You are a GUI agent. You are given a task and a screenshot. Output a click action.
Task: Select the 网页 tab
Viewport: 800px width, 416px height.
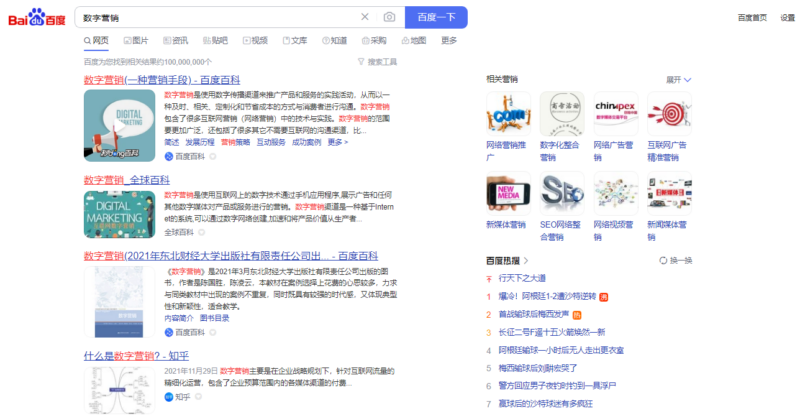click(96, 40)
